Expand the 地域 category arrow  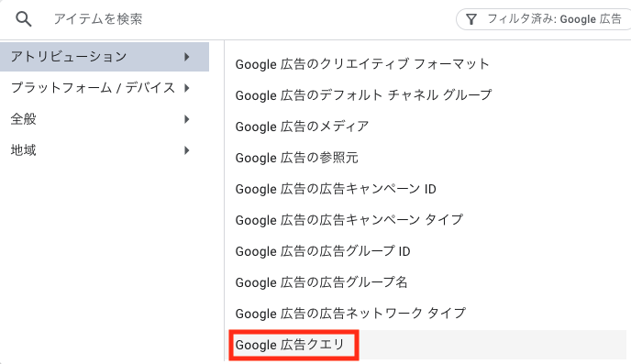click(187, 150)
